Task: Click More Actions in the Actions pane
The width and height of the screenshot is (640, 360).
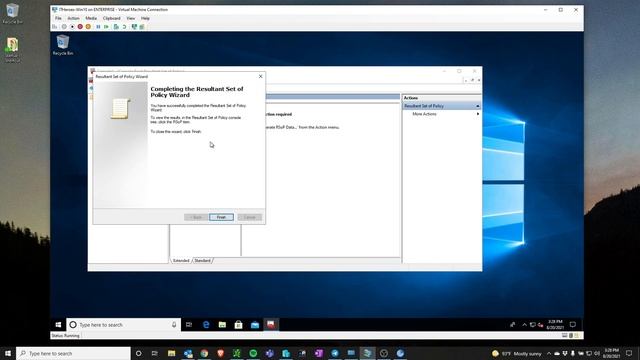Action: click(x=424, y=114)
